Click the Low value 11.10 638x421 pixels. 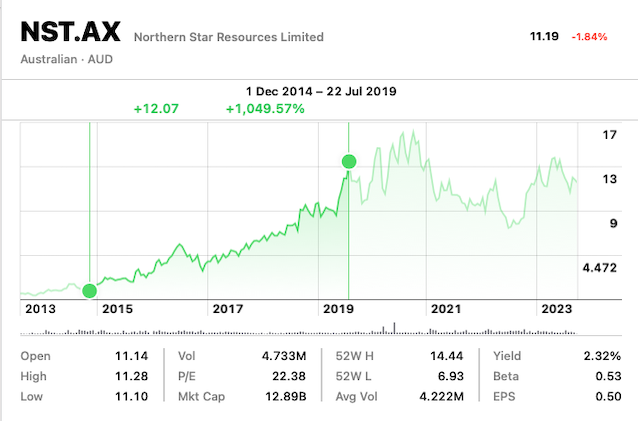(x=131, y=396)
